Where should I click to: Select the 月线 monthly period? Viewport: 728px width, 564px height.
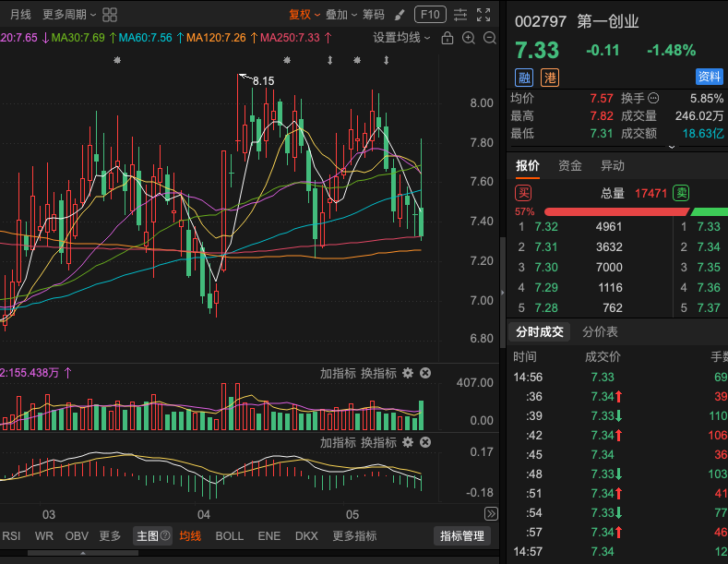tap(20, 15)
